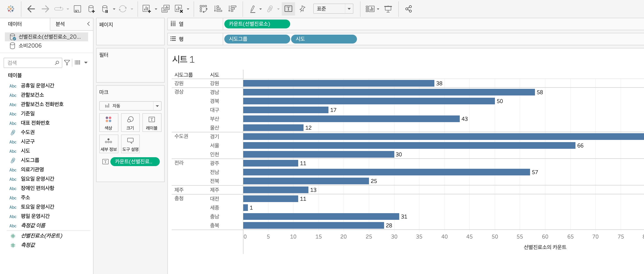
Task: Switch to the 데이터 tab
Action: (x=15, y=24)
